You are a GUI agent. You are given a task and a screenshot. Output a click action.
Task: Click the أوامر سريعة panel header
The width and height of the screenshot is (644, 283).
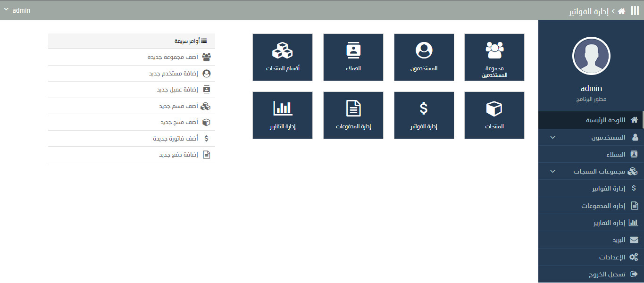[x=132, y=41]
